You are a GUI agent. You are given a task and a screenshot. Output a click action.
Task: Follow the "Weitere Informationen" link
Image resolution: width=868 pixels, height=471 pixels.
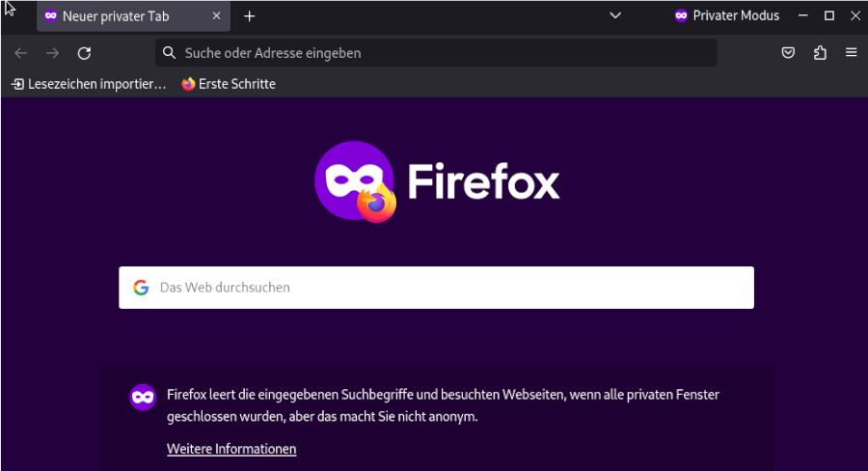[x=231, y=449]
